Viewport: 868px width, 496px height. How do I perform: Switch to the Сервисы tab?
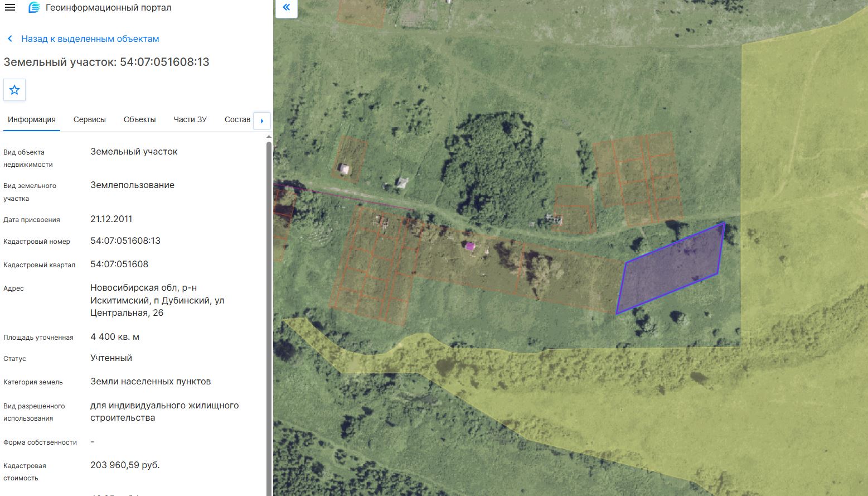pyautogui.click(x=90, y=119)
